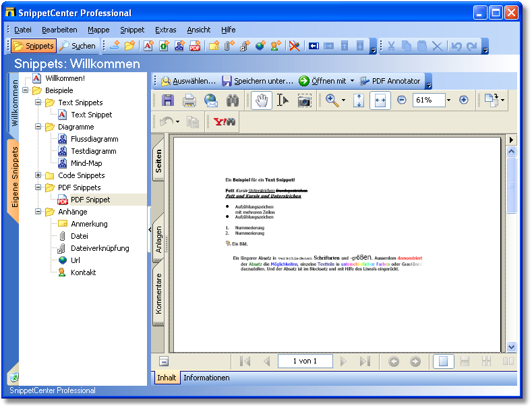Click the Undo arrow in main toolbar
This screenshot has height=408, width=532.
point(456,46)
